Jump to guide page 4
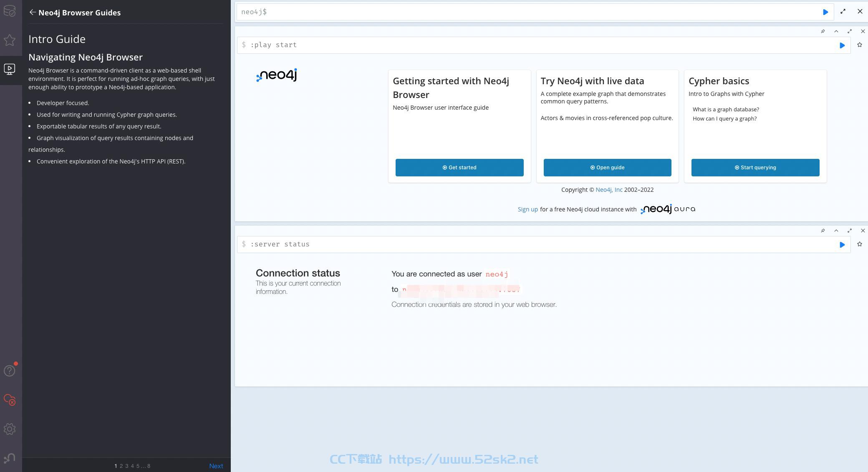Image resolution: width=868 pixels, height=472 pixels. tap(132, 466)
